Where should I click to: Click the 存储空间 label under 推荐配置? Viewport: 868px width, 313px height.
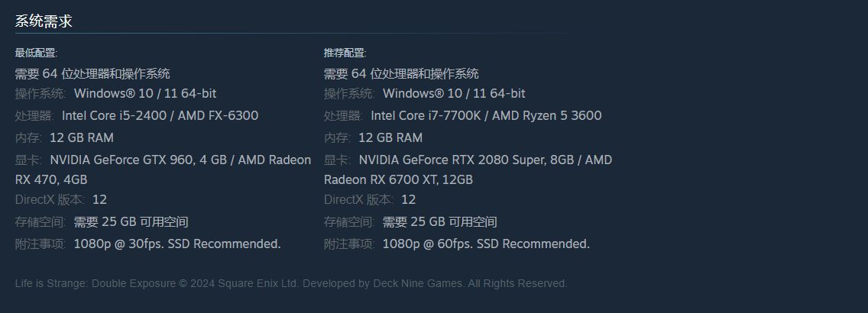point(350,222)
